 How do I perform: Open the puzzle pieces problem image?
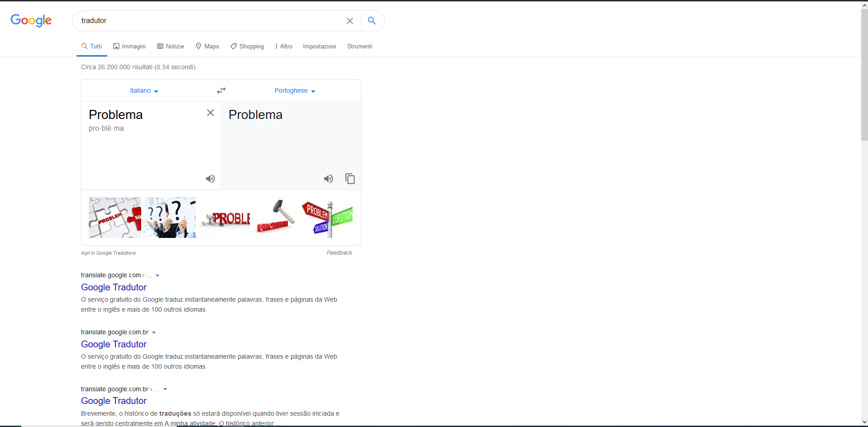[x=115, y=218]
